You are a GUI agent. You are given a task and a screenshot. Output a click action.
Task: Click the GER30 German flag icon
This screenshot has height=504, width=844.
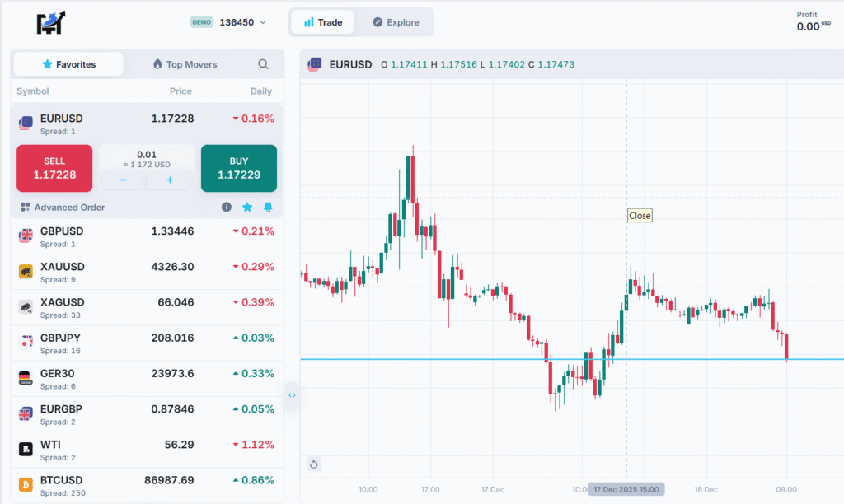26,378
